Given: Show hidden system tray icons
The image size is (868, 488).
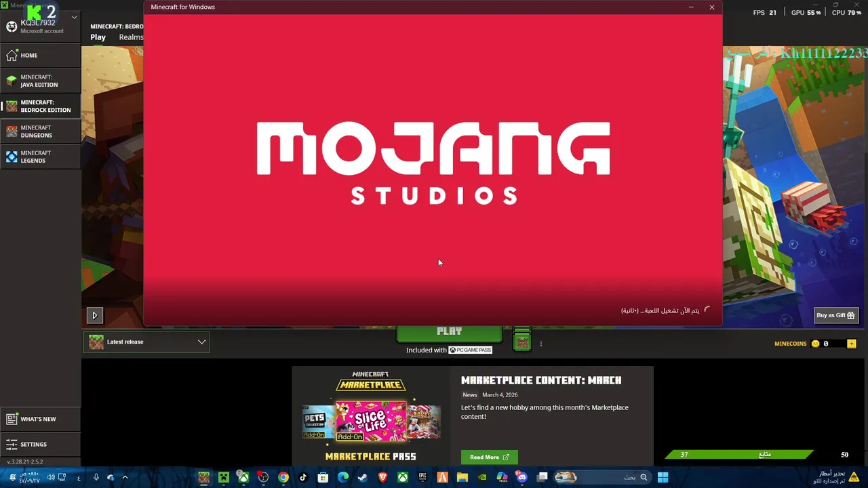Looking at the screenshot, I should pyautogui.click(x=125, y=477).
